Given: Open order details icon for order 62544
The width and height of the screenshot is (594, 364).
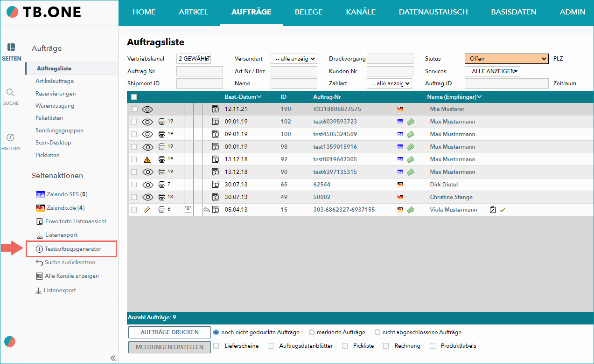Looking at the screenshot, I should [216, 185].
